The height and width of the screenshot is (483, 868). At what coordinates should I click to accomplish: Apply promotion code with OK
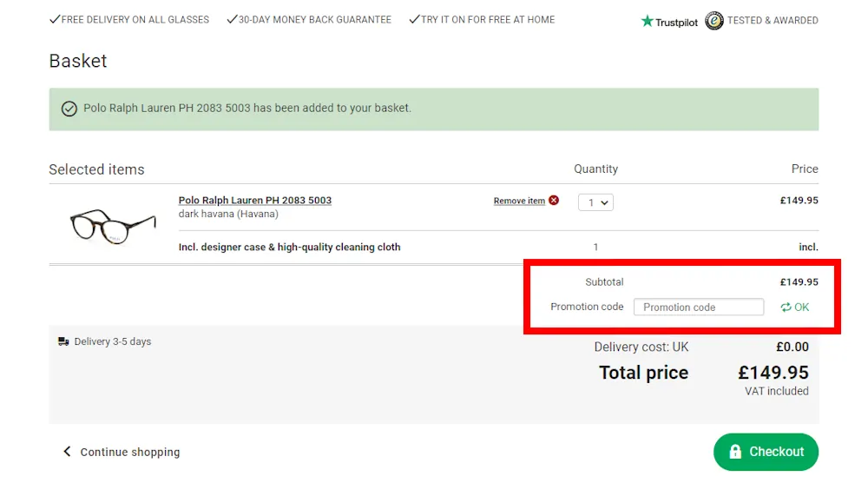(x=801, y=307)
